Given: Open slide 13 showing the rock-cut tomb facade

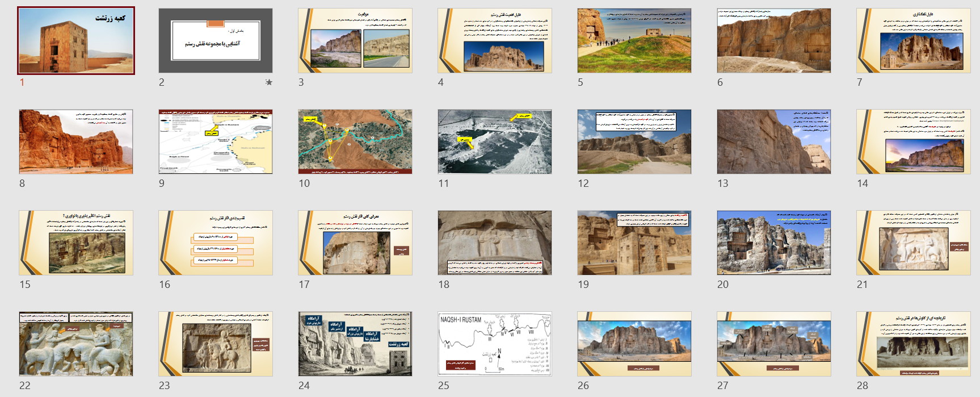Looking at the screenshot, I should [774, 142].
